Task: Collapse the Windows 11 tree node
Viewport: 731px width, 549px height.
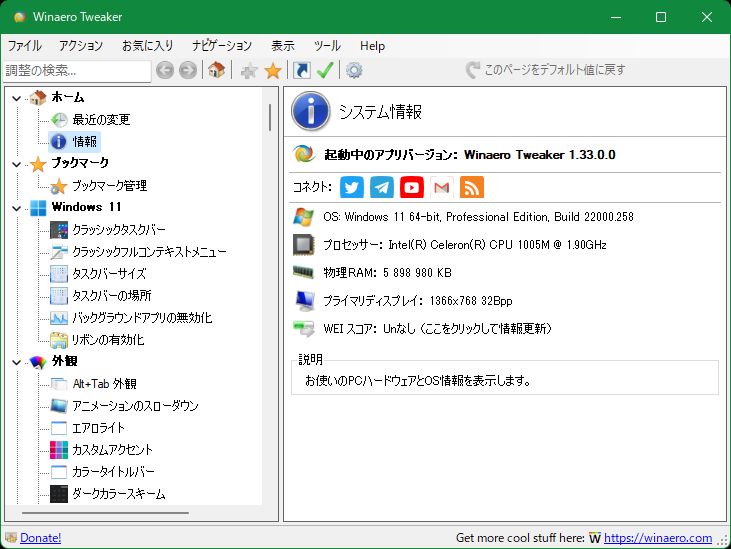Action: tap(17, 208)
